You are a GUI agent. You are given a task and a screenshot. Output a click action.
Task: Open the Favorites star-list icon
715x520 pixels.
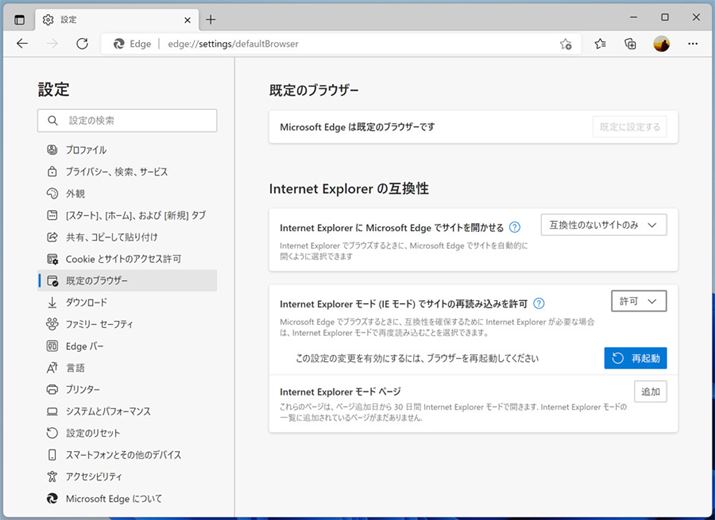[x=600, y=44]
